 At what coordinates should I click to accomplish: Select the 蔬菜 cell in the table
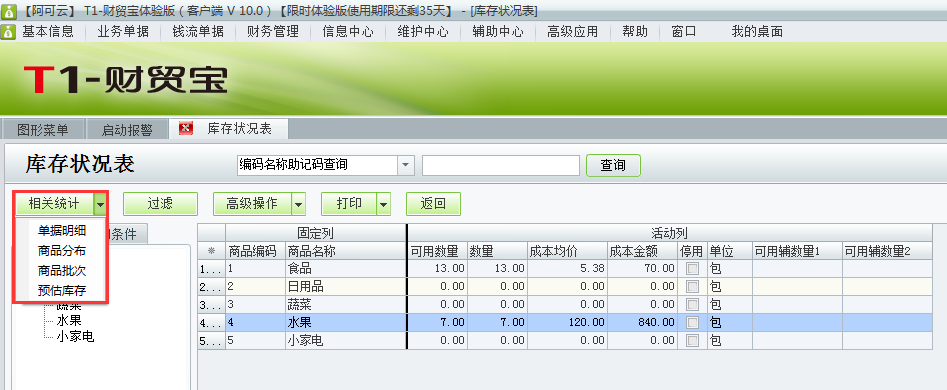(x=346, y=304)
